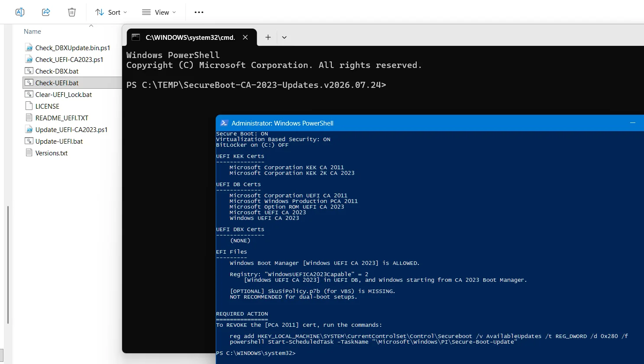This screenshot has width=644, height=364.
Task: Click the Check_UEFI-CA2023.ps1 script icon
Action: click(x=29, y=59)
